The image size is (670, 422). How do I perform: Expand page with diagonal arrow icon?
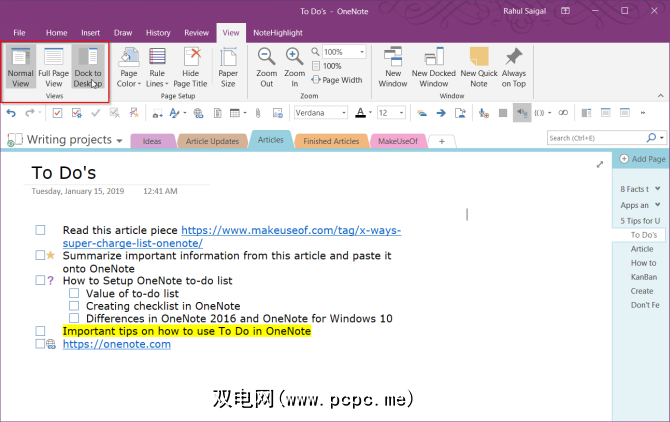click(x=600, y=164)
